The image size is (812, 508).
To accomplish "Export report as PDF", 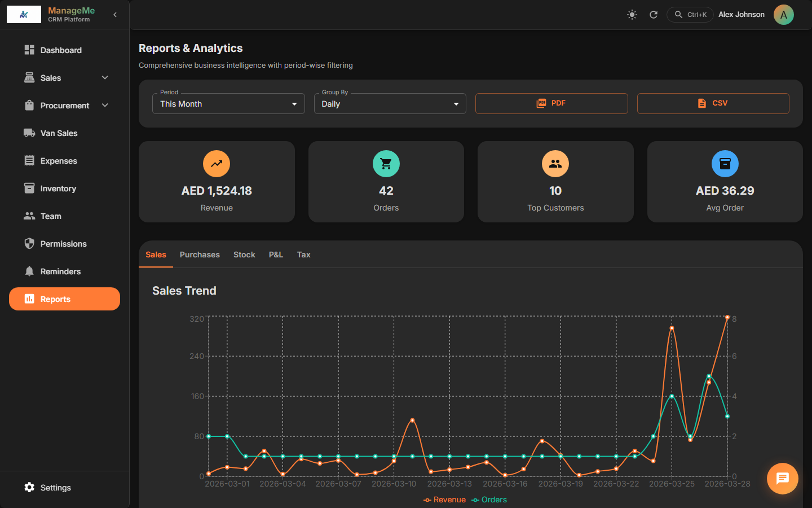I will [551, 103].
